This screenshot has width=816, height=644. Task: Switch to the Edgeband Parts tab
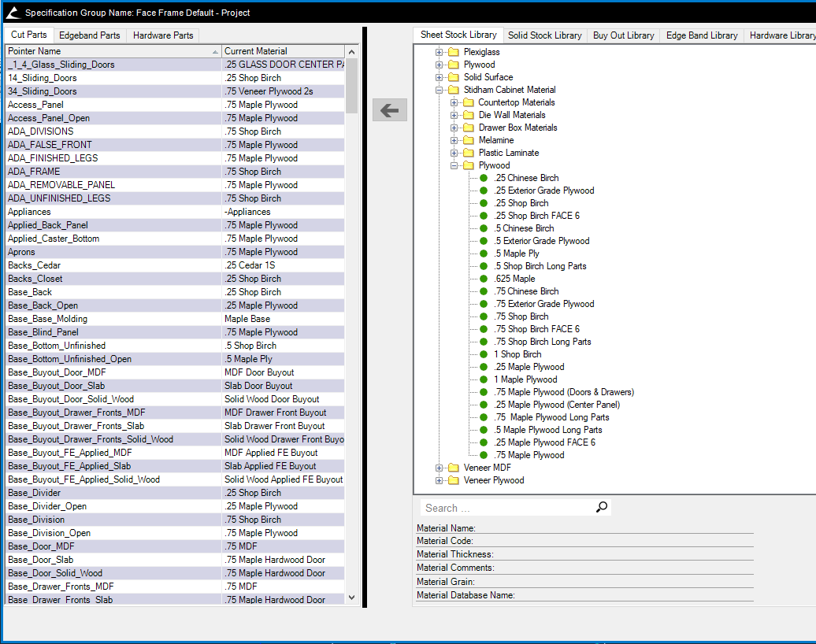[90, 35]
